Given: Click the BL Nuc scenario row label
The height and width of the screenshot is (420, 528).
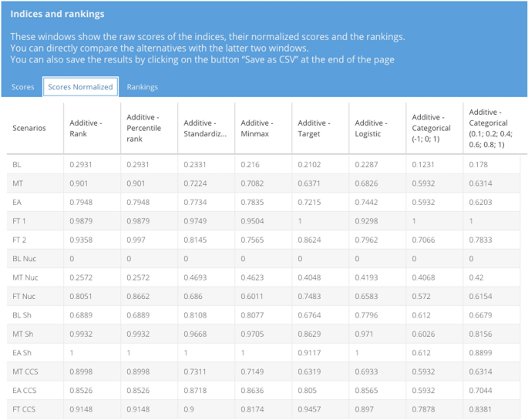Looking at the screenshot, I should tap(24, 259).
